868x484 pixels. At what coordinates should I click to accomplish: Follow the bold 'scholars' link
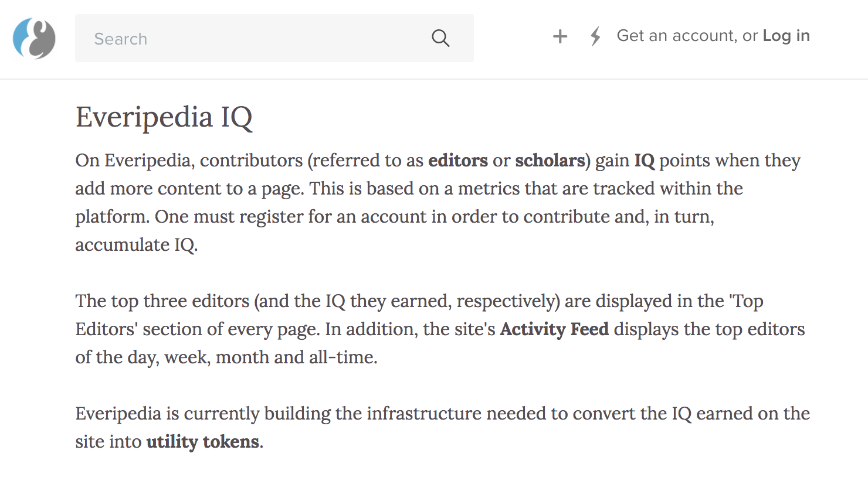coord(550,161)
